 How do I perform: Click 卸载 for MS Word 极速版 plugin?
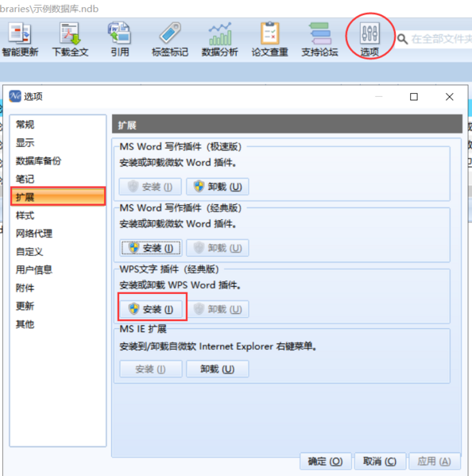(x=218, y=187)
